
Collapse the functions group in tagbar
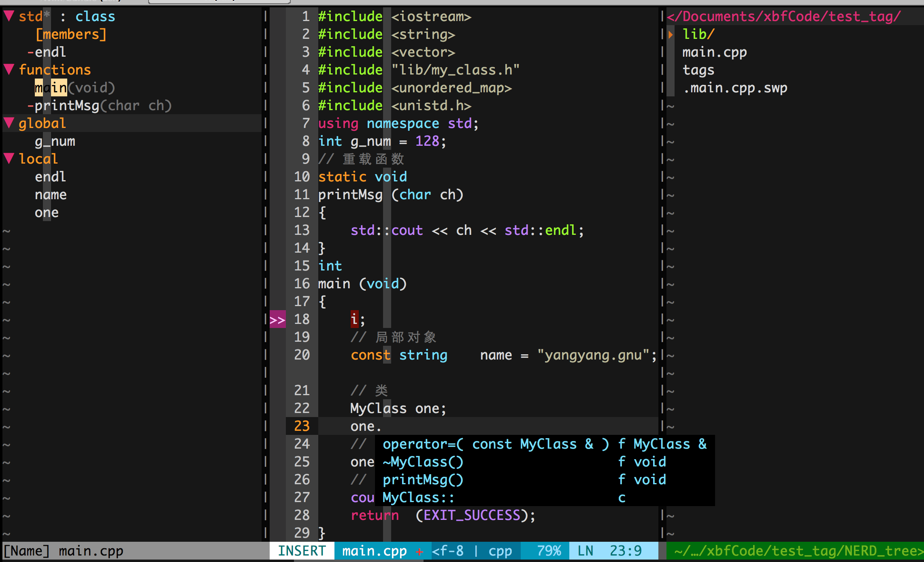click(x=9, y=70)
